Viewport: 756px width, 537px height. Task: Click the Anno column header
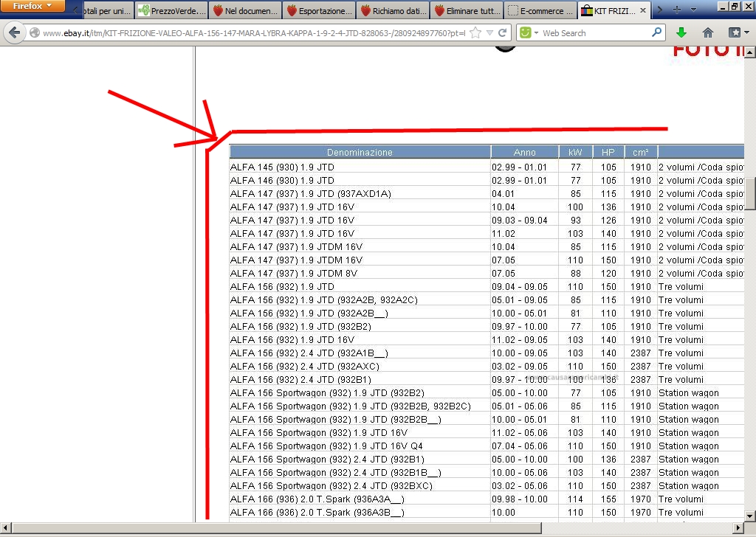pyautogui.click(x=525, y=152)
